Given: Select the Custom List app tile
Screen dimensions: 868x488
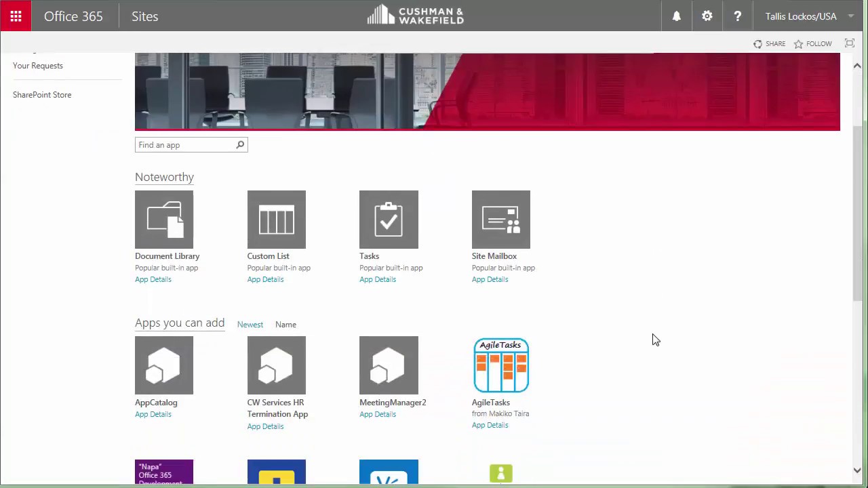Looking at the screenshot, I should point(277,220).
